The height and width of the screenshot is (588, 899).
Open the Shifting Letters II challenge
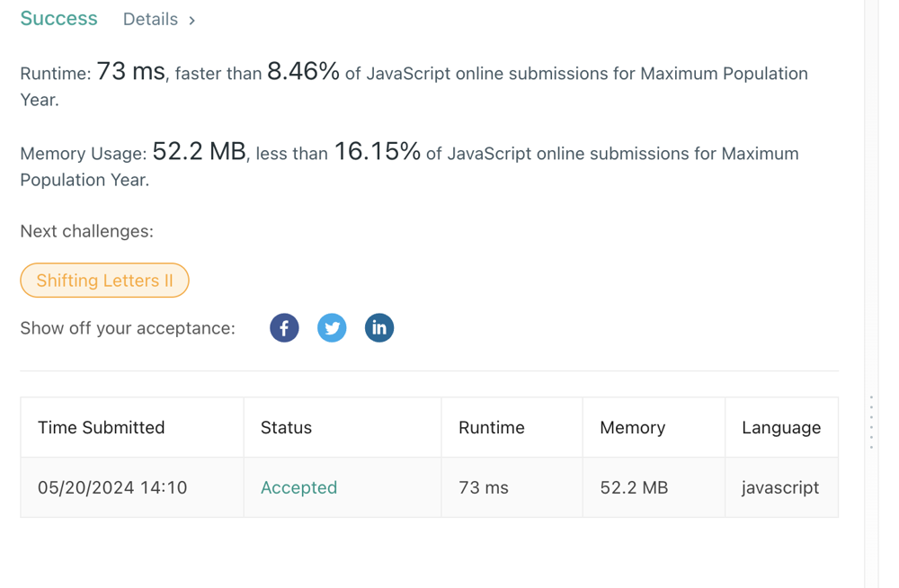coord(105,281)
